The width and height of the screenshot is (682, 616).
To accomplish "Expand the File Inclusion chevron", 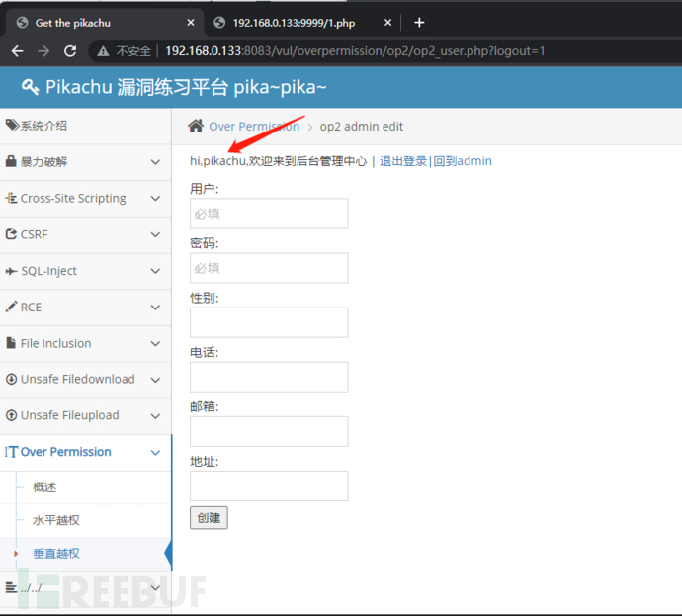I will pyautogui.click(x=155, y=344).
